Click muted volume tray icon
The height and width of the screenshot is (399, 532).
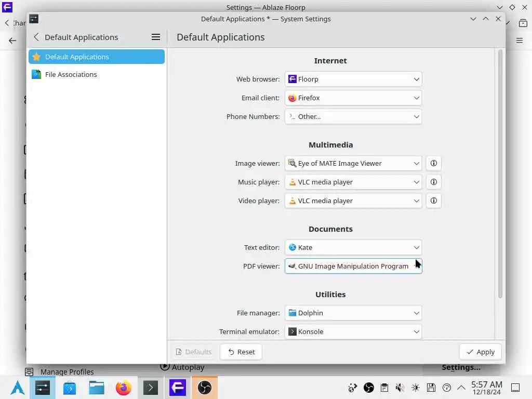click(400, 388)
